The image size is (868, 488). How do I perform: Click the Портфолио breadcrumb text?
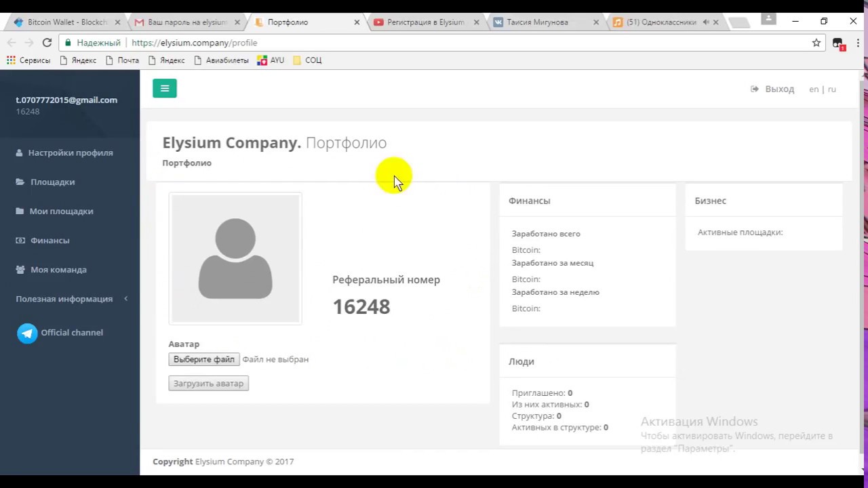tap(187, 163)
